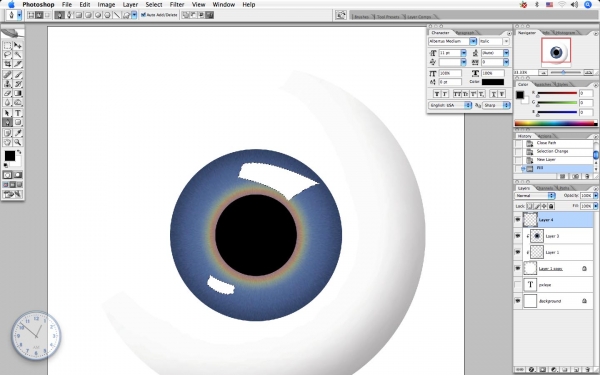This screenshot has height=375, width=600.
Task: Click the All Caps button
Action: coord(457,94)
